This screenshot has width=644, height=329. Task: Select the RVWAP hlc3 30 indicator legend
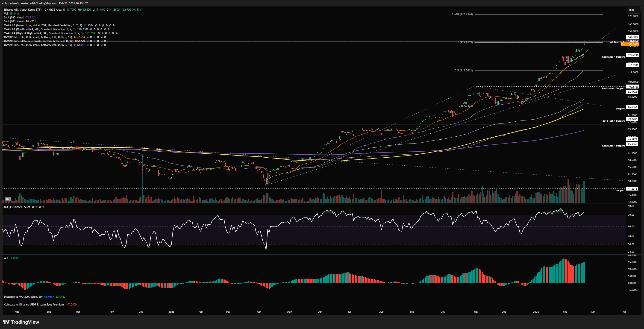click(38, 37)
